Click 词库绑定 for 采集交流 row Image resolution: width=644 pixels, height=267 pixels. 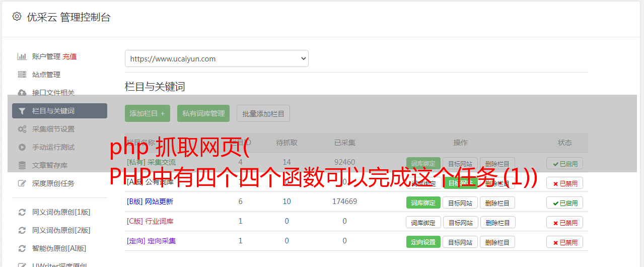coord(423,163)
